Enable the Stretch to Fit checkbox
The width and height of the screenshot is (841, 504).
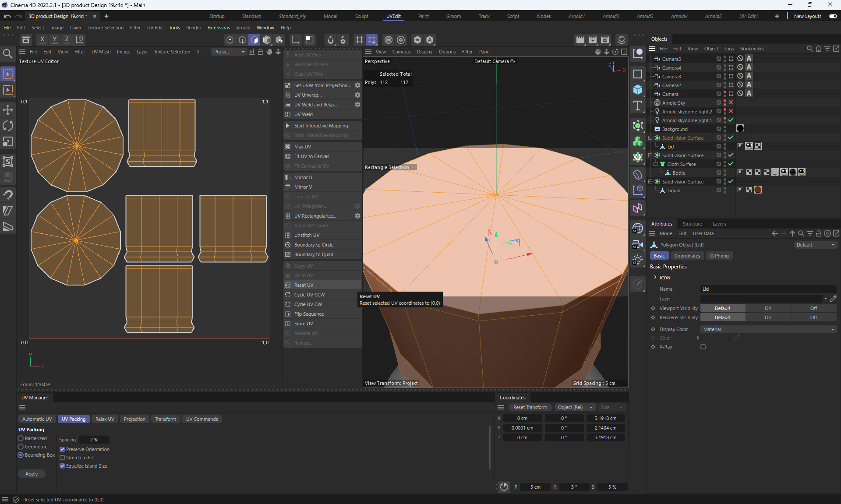coord(62,458)
